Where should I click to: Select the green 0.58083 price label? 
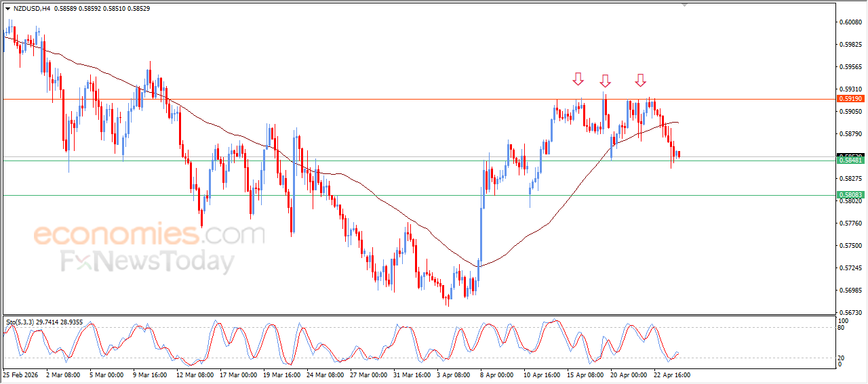pos(850,195)
